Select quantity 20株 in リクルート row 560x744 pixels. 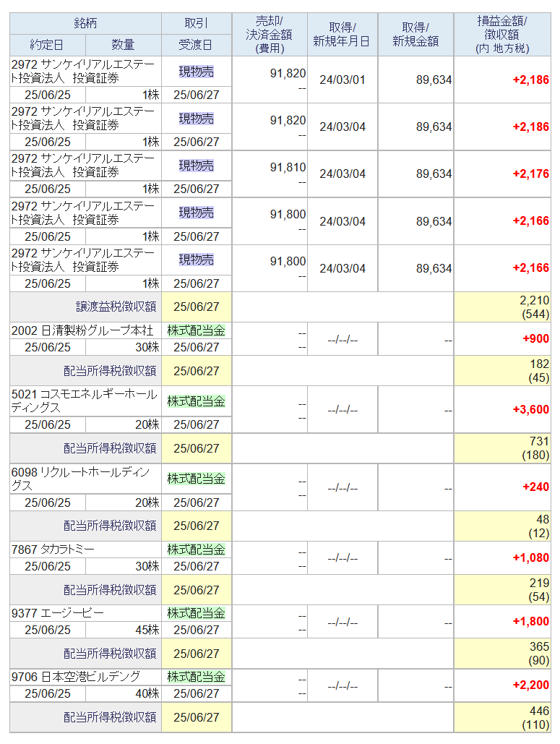pyautogui.click(x=147, y=503)
